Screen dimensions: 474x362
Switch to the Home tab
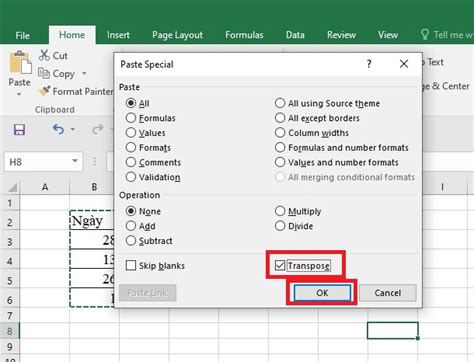pos(72,35)
